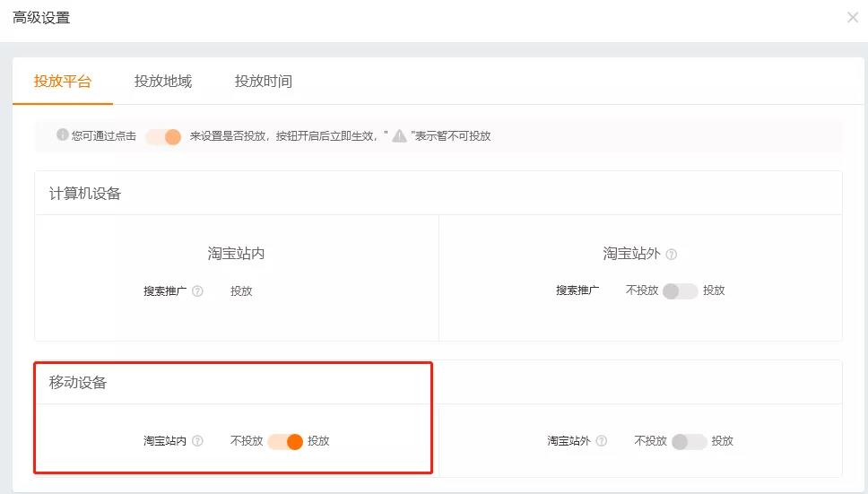Click the 计算机设备 section header
This screenshot has height=494, width=868.
84,193
